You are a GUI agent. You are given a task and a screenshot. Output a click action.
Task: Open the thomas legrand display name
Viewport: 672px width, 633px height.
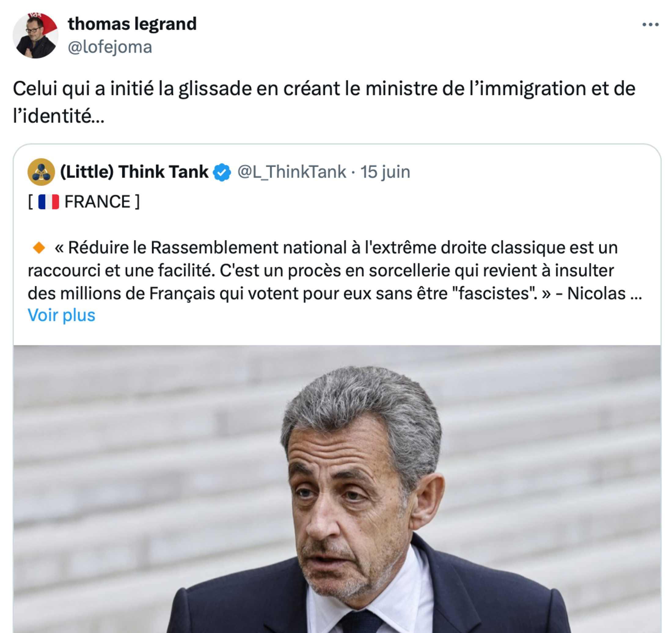(132, 24)
